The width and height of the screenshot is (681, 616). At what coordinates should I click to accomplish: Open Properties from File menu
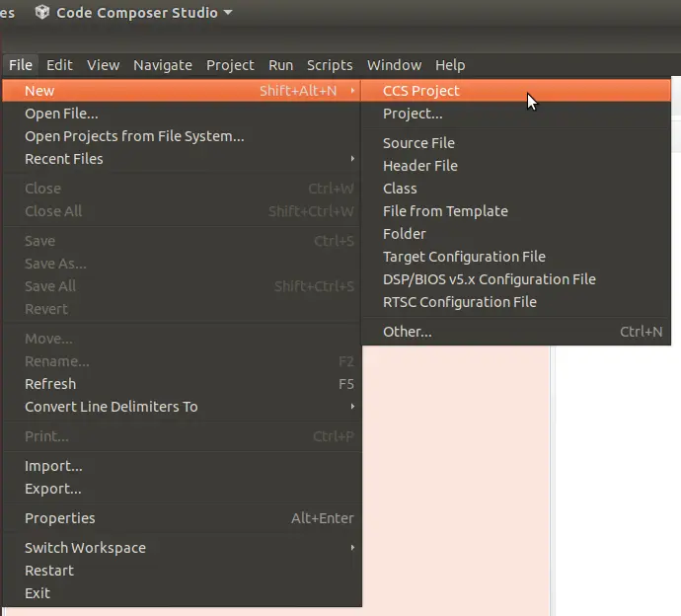[x=182, y=518]
